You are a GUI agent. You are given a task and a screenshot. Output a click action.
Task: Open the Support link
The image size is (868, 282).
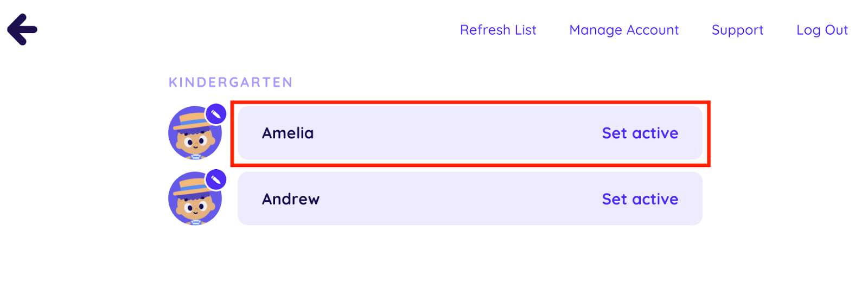(x=737, y=30)
